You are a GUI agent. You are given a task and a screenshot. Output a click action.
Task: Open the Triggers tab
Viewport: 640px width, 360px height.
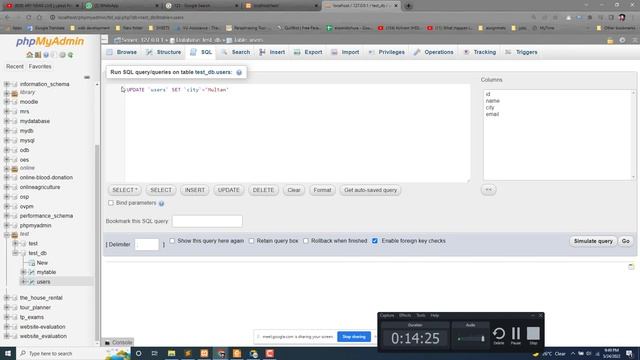(x=522, y=52)
